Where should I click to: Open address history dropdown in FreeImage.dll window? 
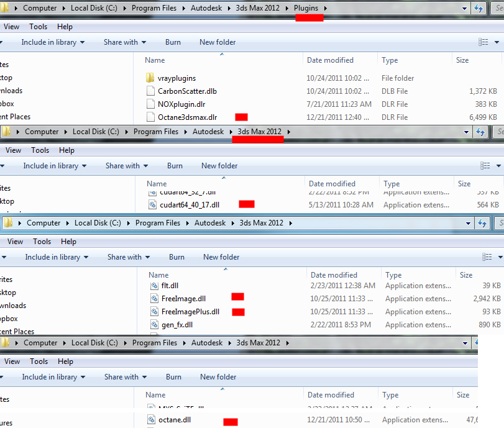[x=469, y=223]
